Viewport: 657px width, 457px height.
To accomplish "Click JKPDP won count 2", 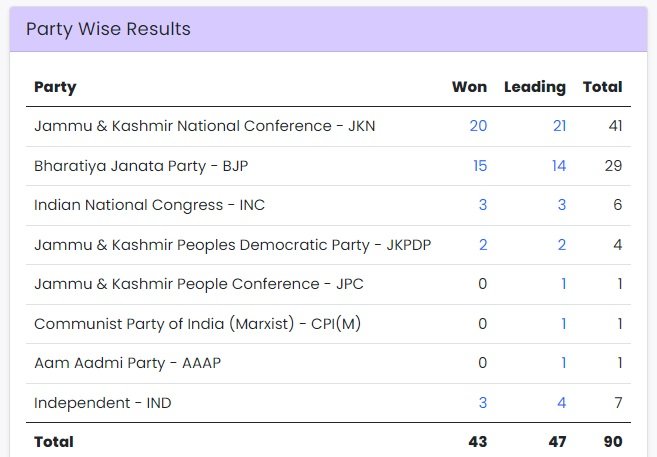I will click(483, 245).
